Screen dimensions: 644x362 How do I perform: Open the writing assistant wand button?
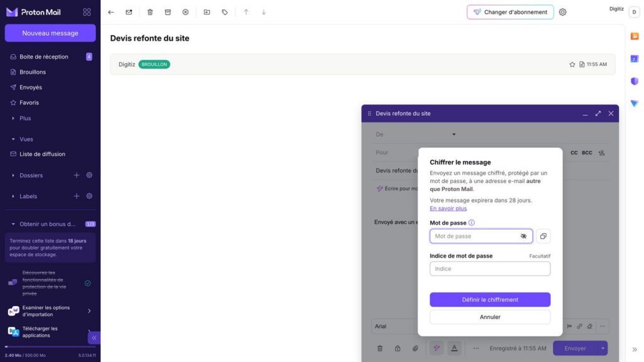click(436, 348)
